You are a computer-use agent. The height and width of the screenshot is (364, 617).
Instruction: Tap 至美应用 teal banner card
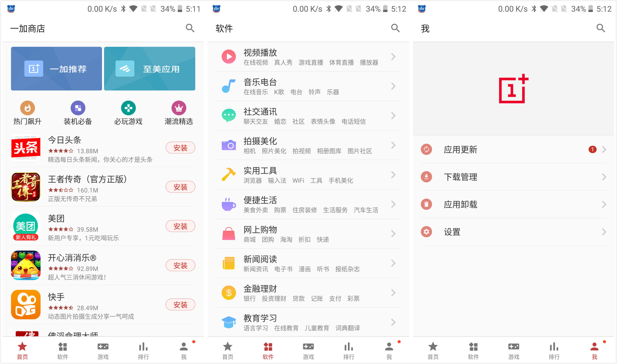point(150,69)
